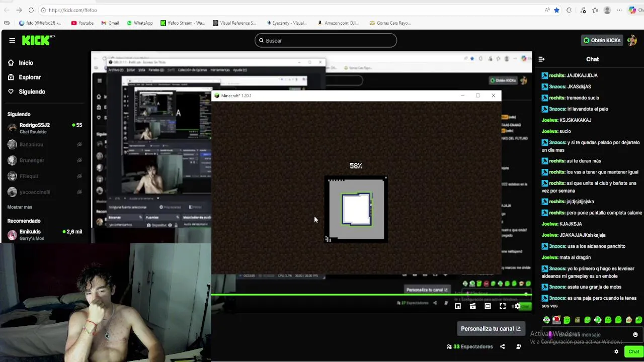Open RodrigoSSJ2 live channel
The height and width of the screenshot is (362, 644).
tap(45, 128)
